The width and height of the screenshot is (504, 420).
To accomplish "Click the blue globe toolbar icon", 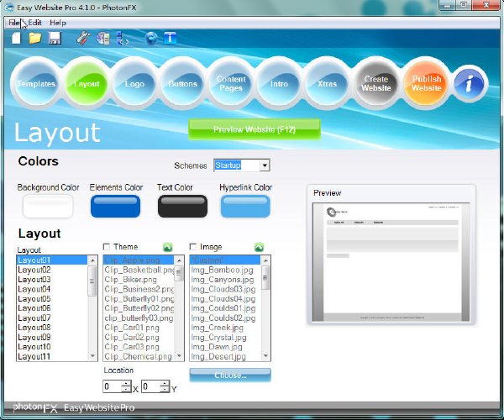I will (151, 38).
